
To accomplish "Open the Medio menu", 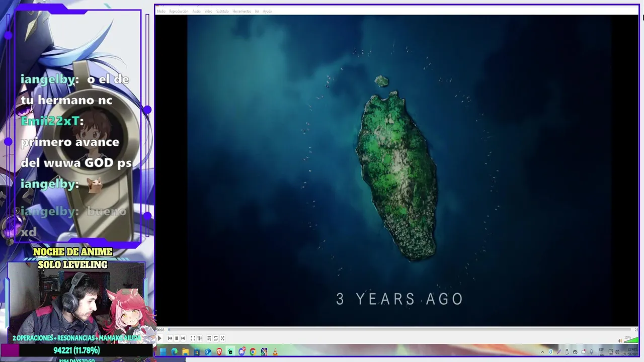I will click(x=161, y=11).
